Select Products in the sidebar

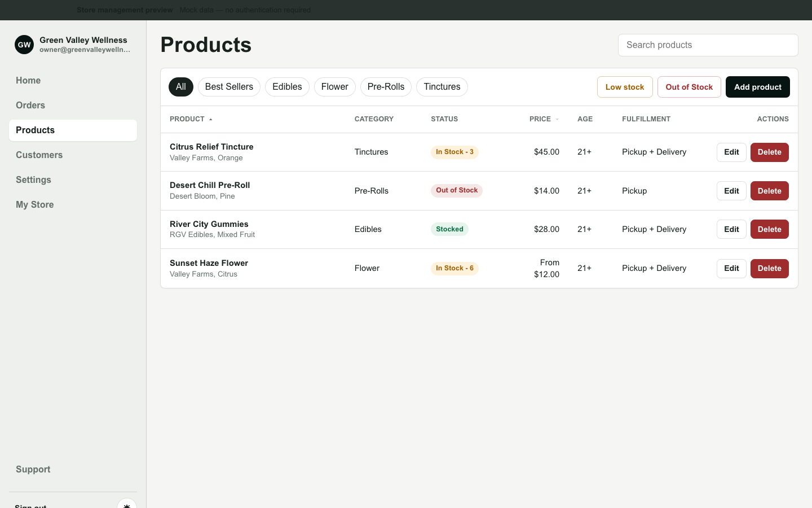coord(73,130)
